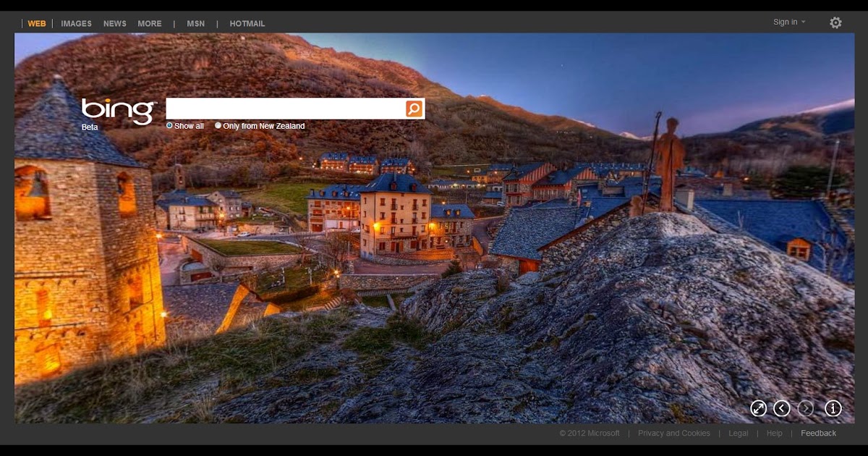Open HOTMAIL from the navigation bar
868x456 pixels.
click(247, 23)
